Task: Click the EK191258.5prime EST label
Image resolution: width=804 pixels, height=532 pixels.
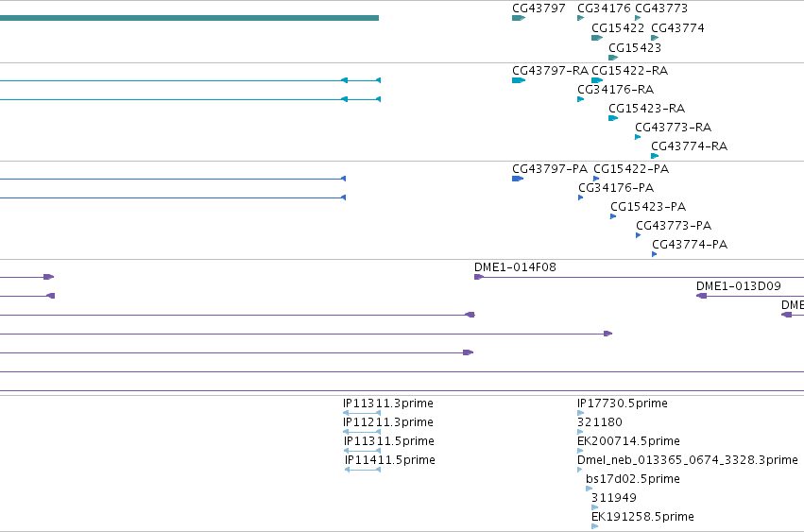Action: pyautogui.click(x=642, y=517)
